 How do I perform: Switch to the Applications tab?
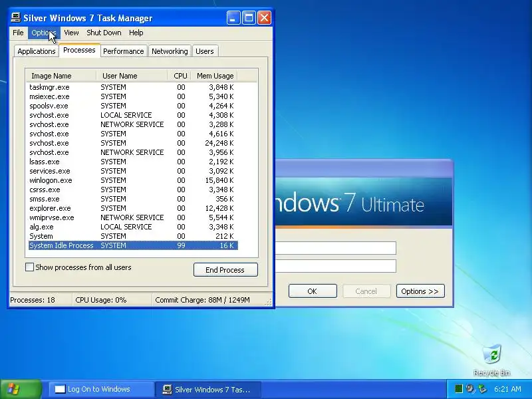click(x=37, y=51)
